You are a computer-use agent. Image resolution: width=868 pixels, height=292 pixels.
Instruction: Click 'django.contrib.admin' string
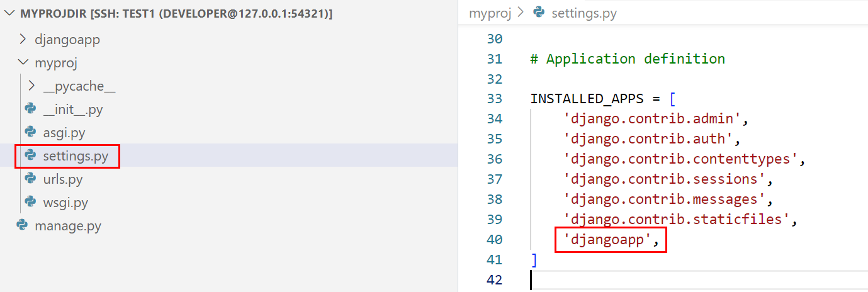pos(652,119)
